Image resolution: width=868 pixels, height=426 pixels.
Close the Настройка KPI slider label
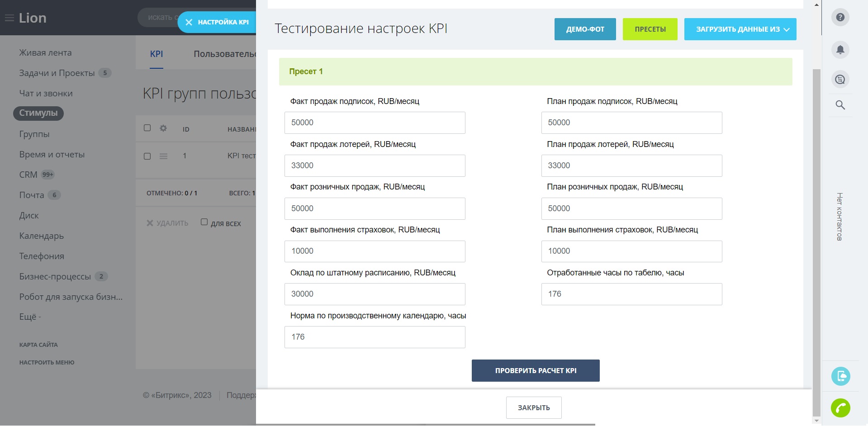click(189, 22)
